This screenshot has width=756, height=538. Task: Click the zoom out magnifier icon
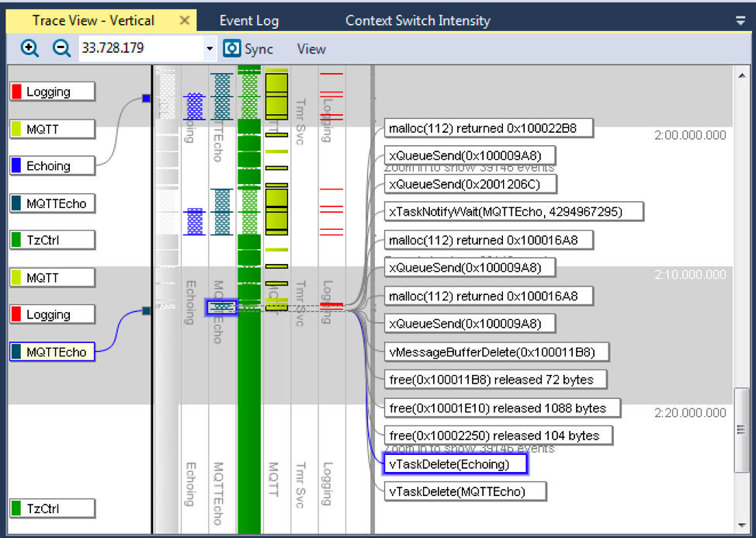click(61, 49)
